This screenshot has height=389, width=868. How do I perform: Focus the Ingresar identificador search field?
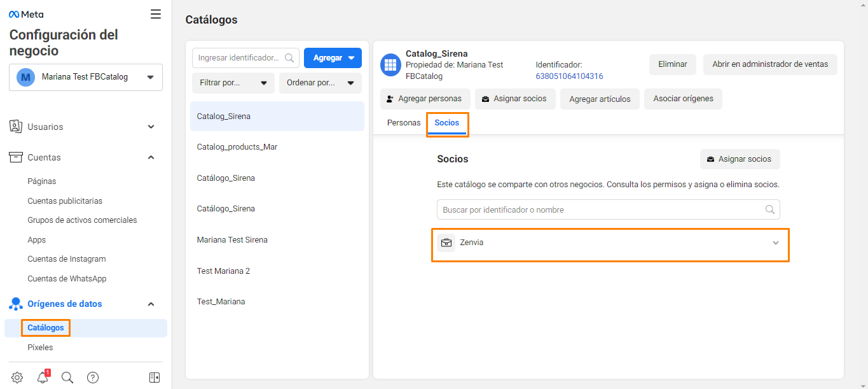[245, 58]
